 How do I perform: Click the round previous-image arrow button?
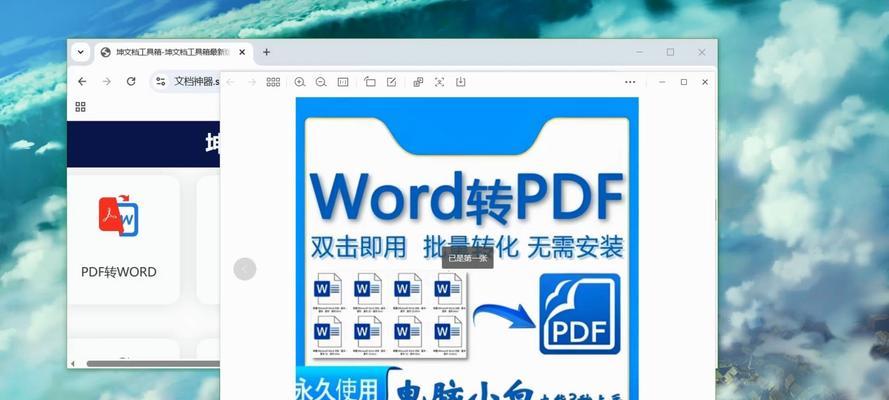tap(245, 269)
